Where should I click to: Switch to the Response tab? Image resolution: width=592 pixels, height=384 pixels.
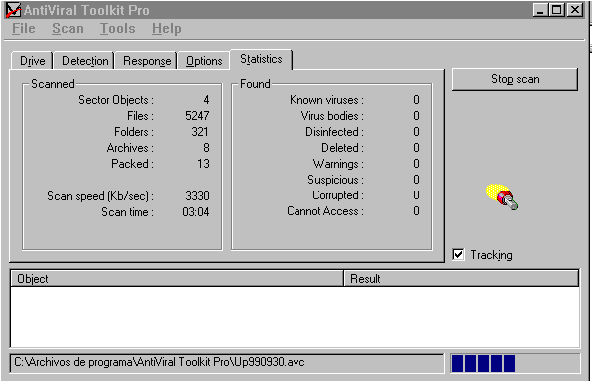[x=147, y=61]
